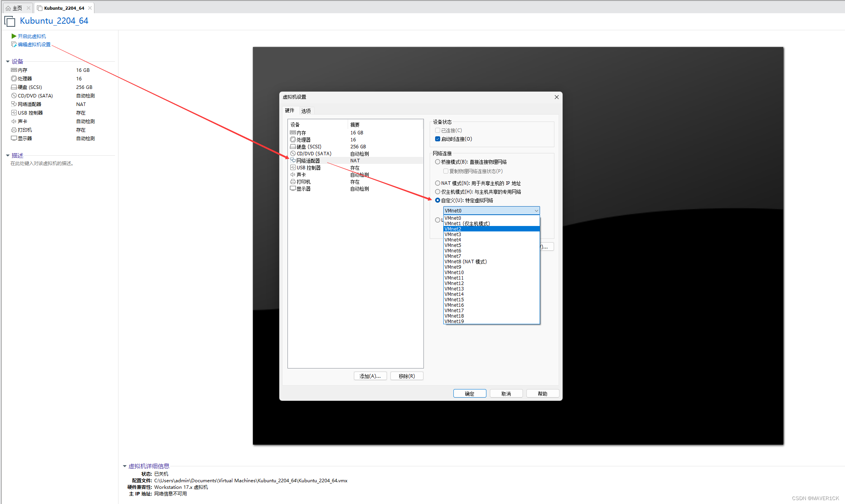Click the home icon on the 主页 tab
This screenshot has width=845, height=504.
(x=8, y=8)
